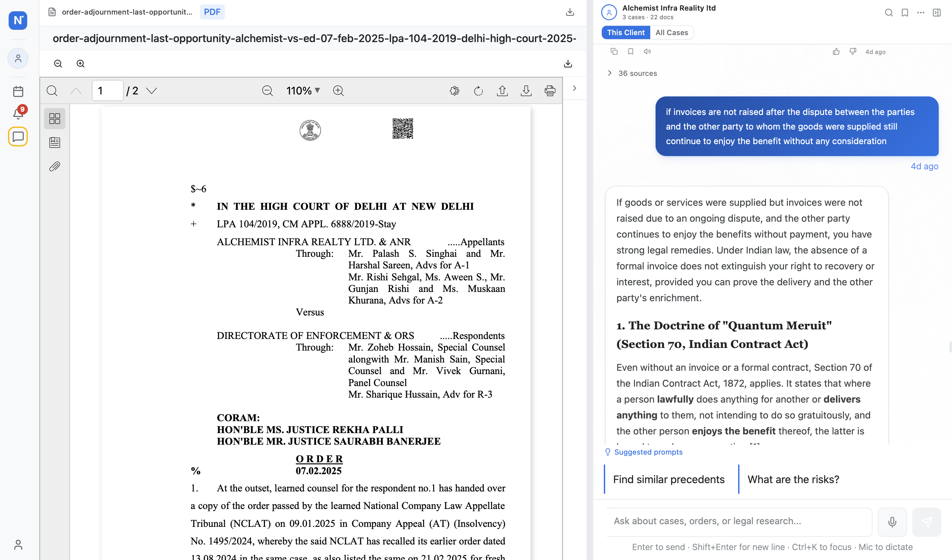
Task: Focus the Ask about cases input box
Action: (739, 522)
